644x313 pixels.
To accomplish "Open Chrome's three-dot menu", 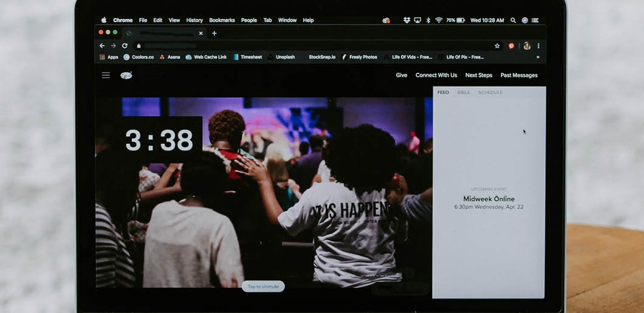I will (x=538, y=46).
